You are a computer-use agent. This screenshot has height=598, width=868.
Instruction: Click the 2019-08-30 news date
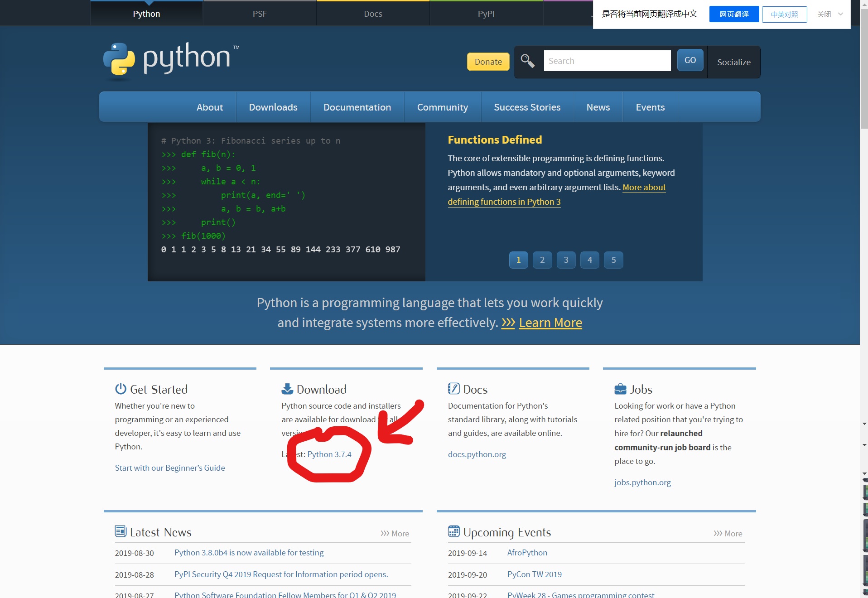[134, 553]
